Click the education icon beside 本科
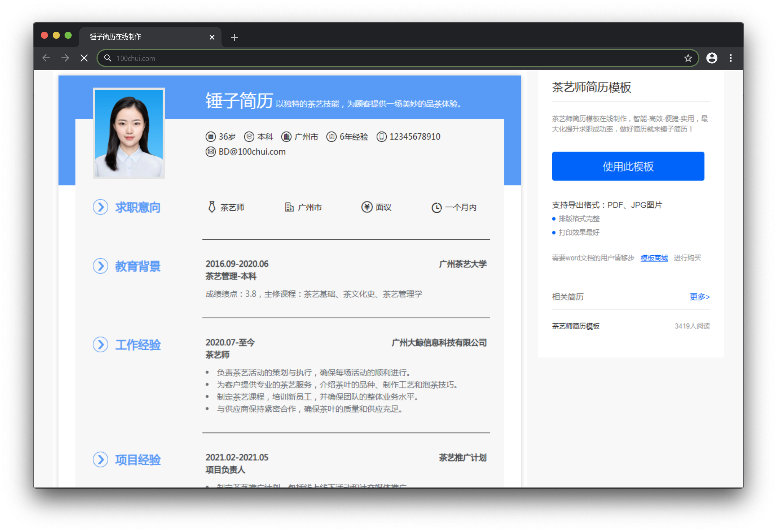777x532 pixels. pos(249,137)
